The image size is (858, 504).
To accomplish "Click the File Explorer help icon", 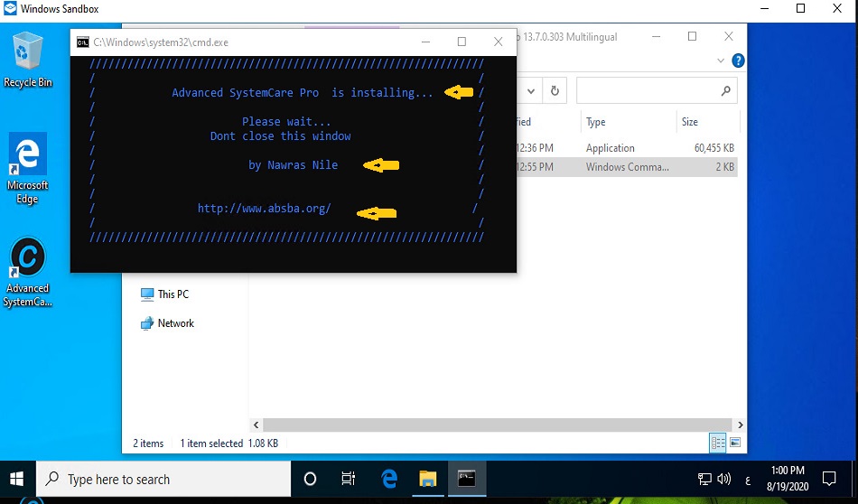I will pyautogui.click(x=738, y=61).
